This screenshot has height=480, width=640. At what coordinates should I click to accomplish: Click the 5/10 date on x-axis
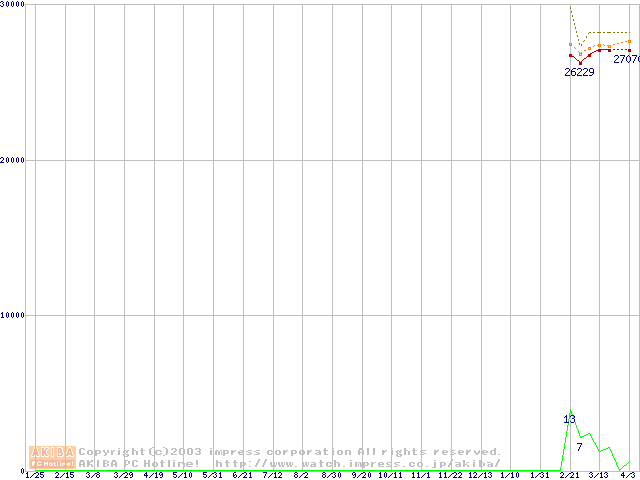pos(182,475)
